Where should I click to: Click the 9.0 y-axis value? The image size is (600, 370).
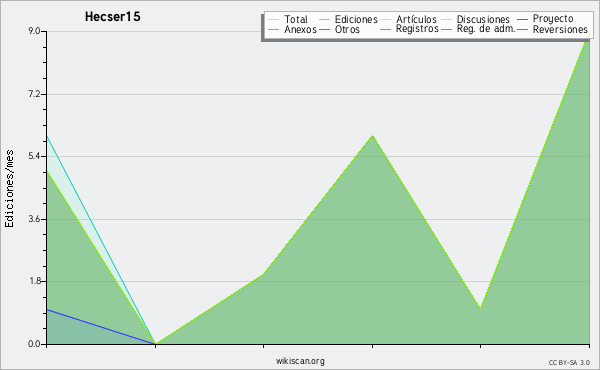pyautogui.click(x=34, y=31)
